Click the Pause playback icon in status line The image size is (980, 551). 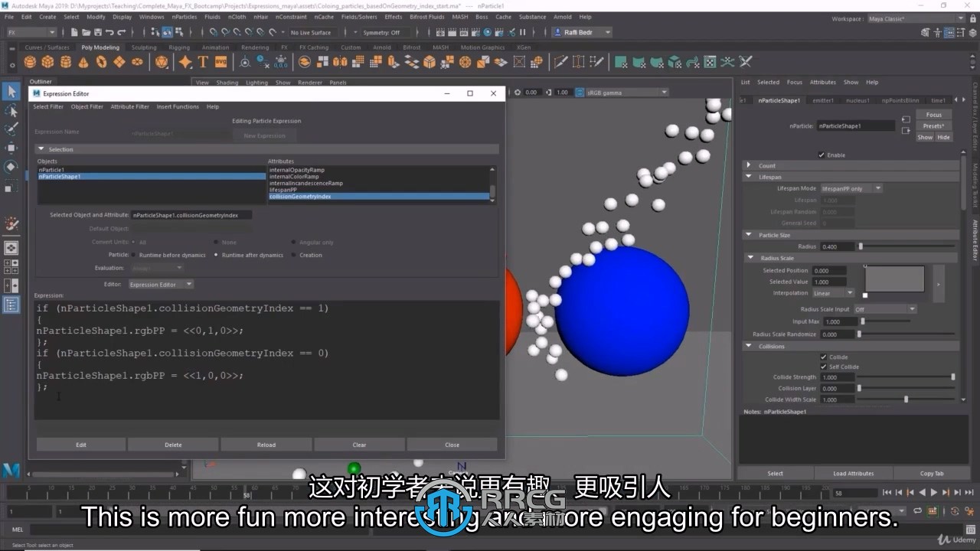(523, 32)
